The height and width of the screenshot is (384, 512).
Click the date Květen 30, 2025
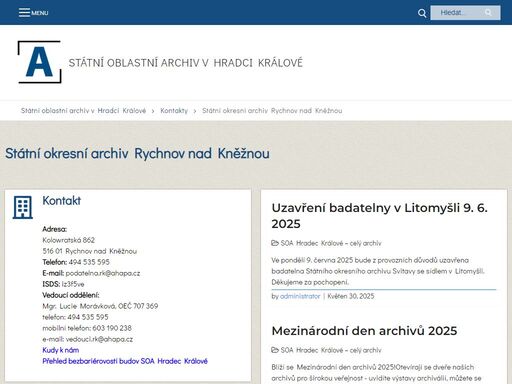[351, 296]
